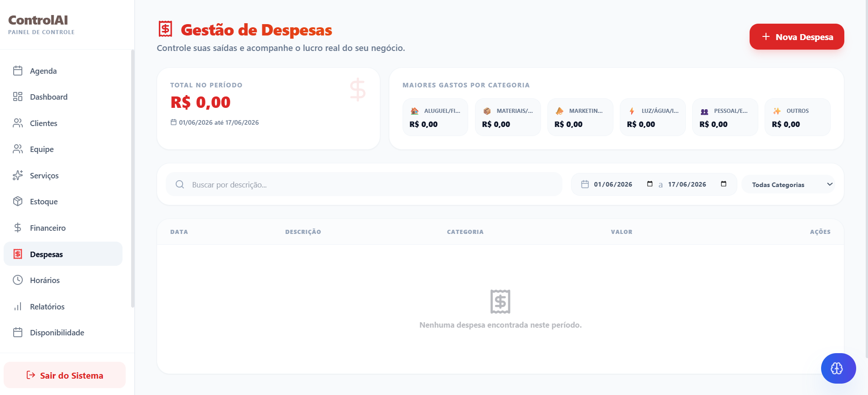This screenshot has width=868, height=395.
Task: Click the Horários clock icon
Action: (x=18, y=280)
